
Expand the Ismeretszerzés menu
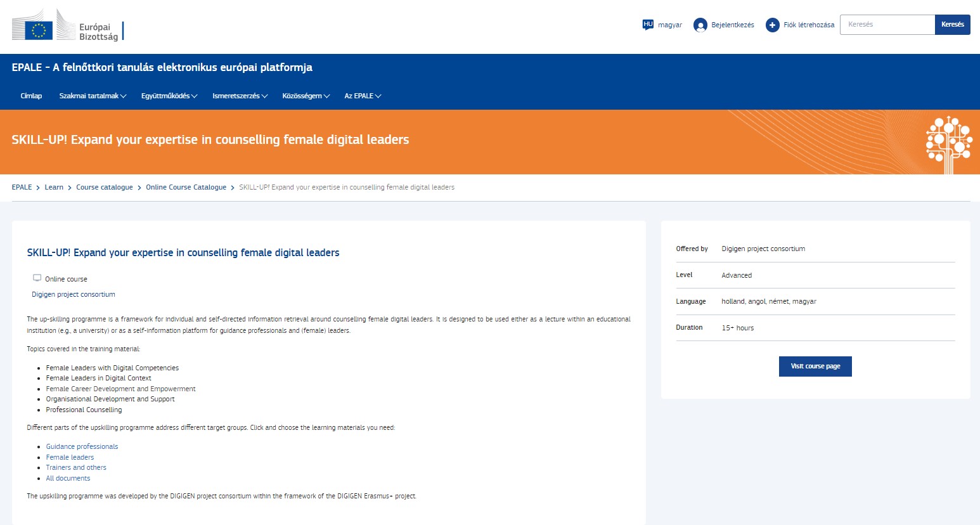(x=240, y=96)
